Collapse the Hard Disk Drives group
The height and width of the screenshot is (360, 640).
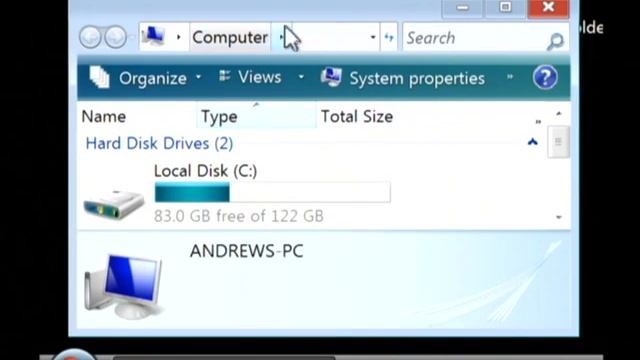[532, 142]
